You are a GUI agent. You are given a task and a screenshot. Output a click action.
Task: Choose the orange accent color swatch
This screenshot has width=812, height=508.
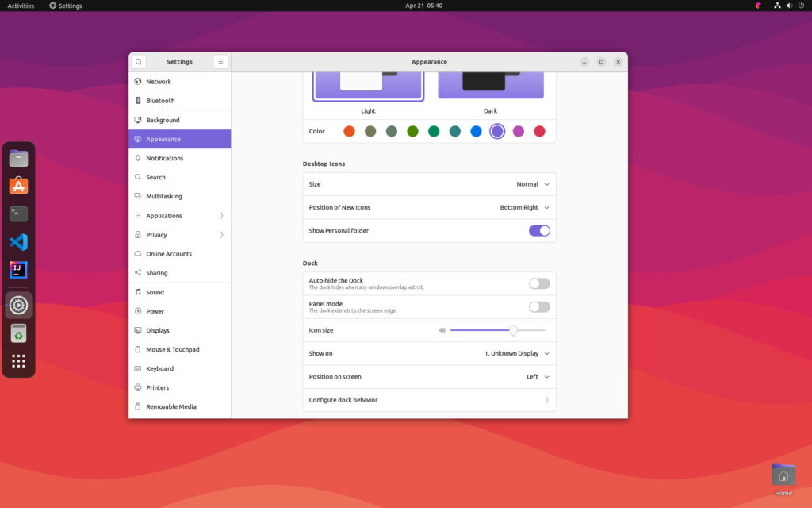[x=349, y=131]
